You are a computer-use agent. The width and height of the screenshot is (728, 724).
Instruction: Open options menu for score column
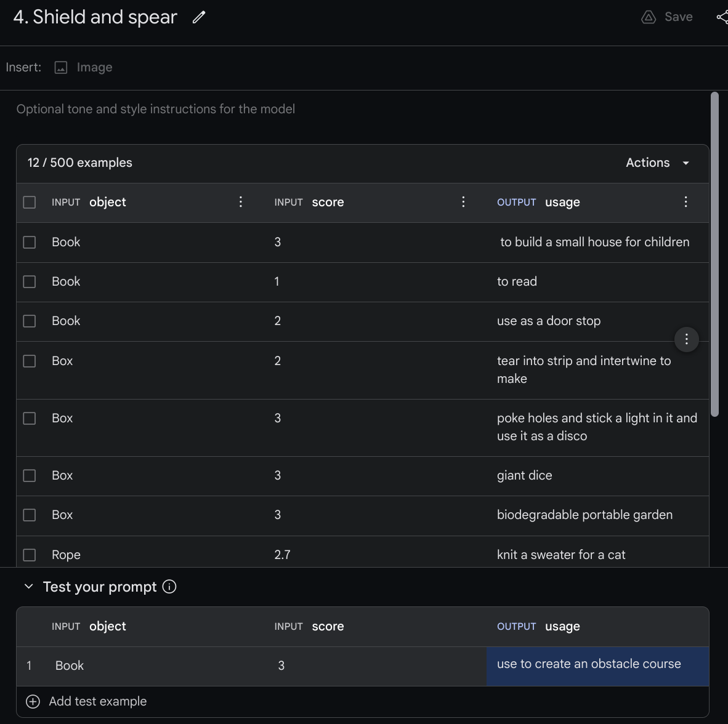[463, 202]
